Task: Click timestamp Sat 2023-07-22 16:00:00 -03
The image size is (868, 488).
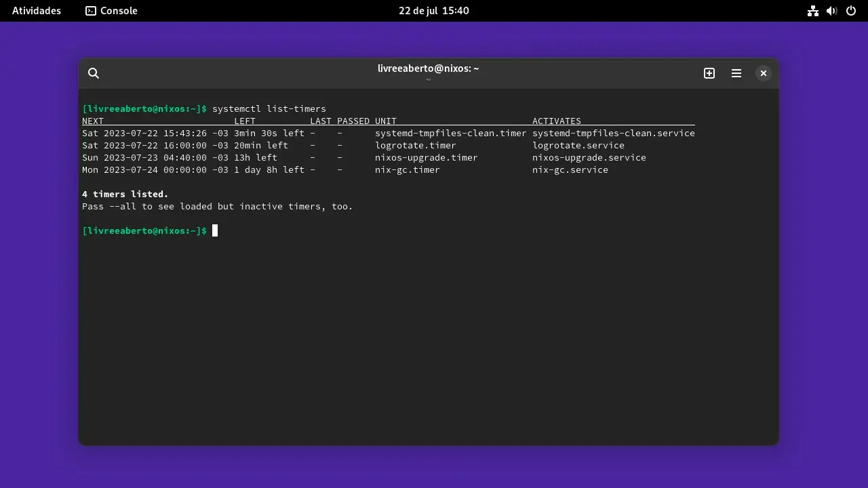Action: [x=155, y=146]
